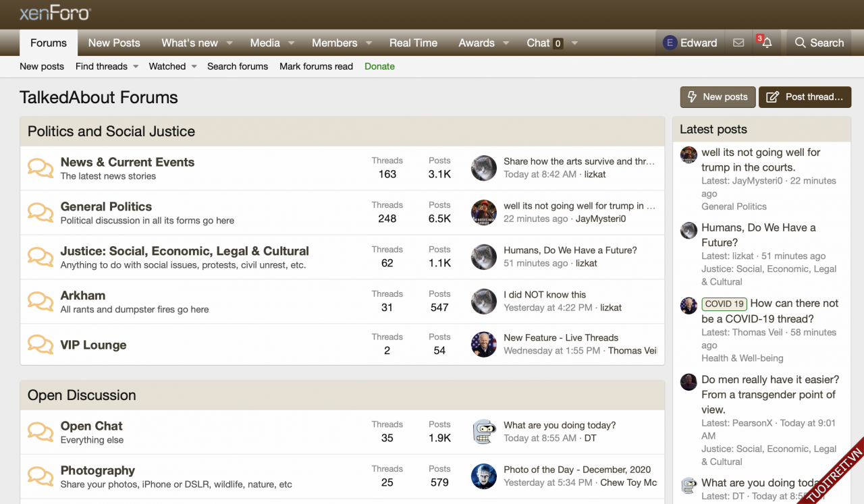Open the Find threads dropdown

tap(136, 66)
